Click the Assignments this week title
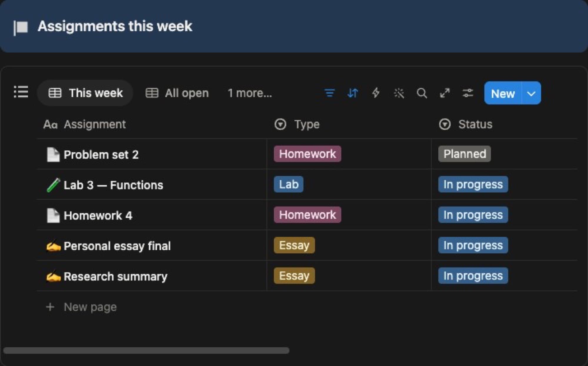Image resolution: width=588 pixels, height=366 pixels. tap(115, 26)
